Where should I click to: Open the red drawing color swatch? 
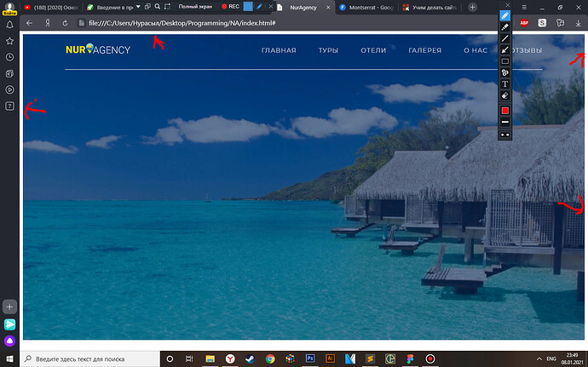(504, 111)
